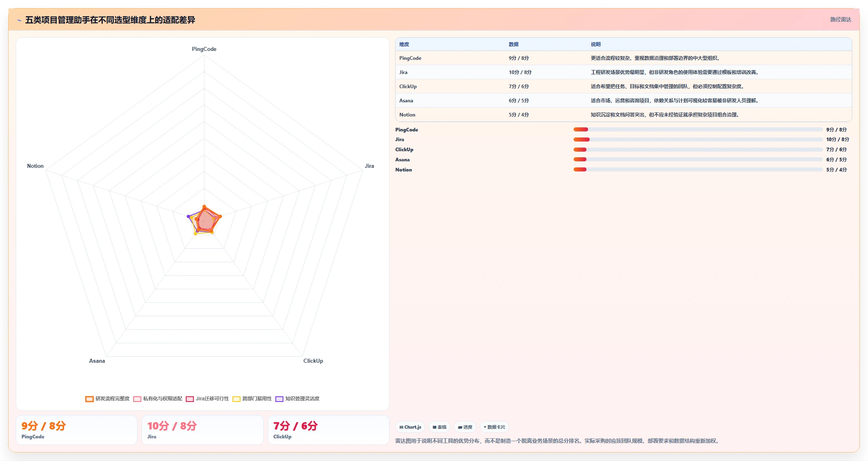
Task: Click Jira axis label on radar chart
Action: click(369, 166)
